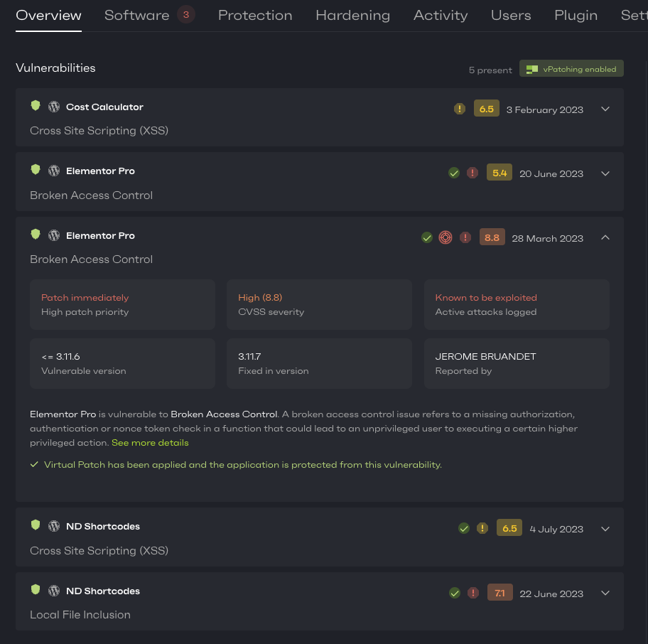Click the yellow warning icon on Cost Calculator row
Screen dimensions: 648x644
coord(460,109)
